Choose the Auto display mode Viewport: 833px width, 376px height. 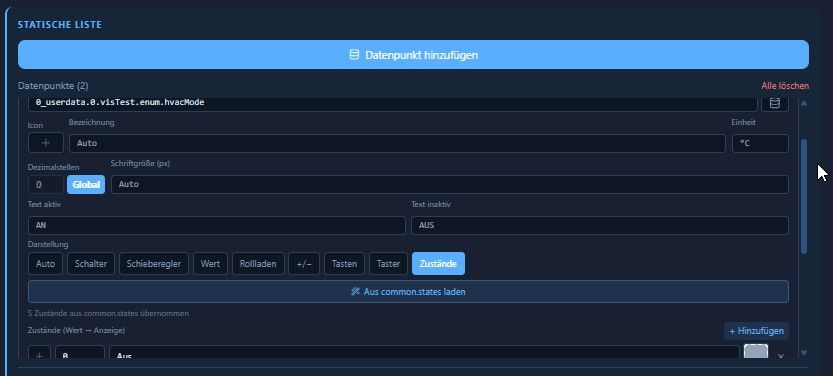(x=45, y=264)
